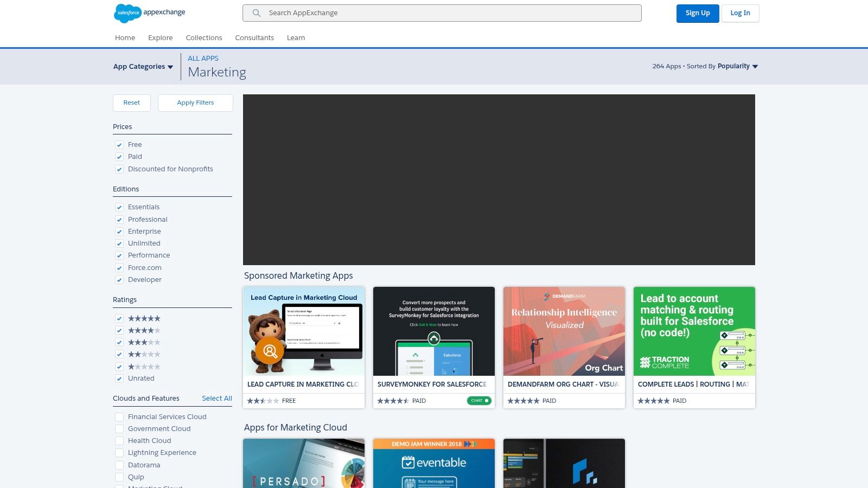868x488 pixels.
Task: Click star rating on Complete Leads card
Action: click(654, 401)
